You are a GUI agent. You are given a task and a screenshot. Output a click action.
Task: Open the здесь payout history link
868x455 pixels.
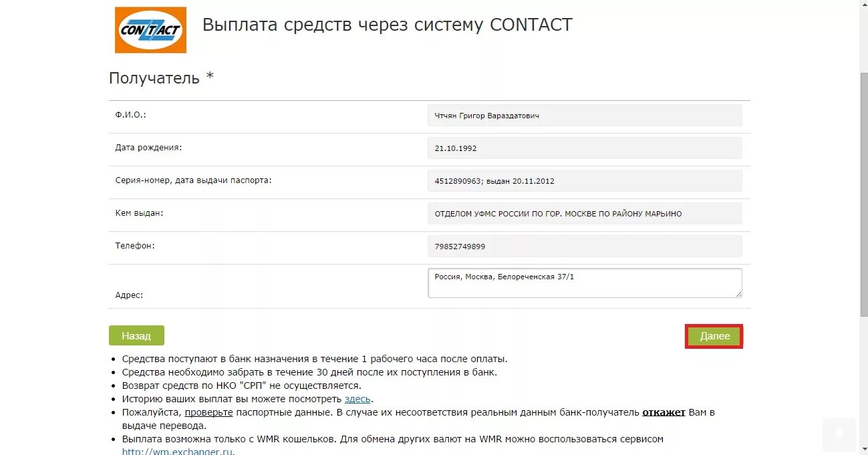click(x=357, y=399)
